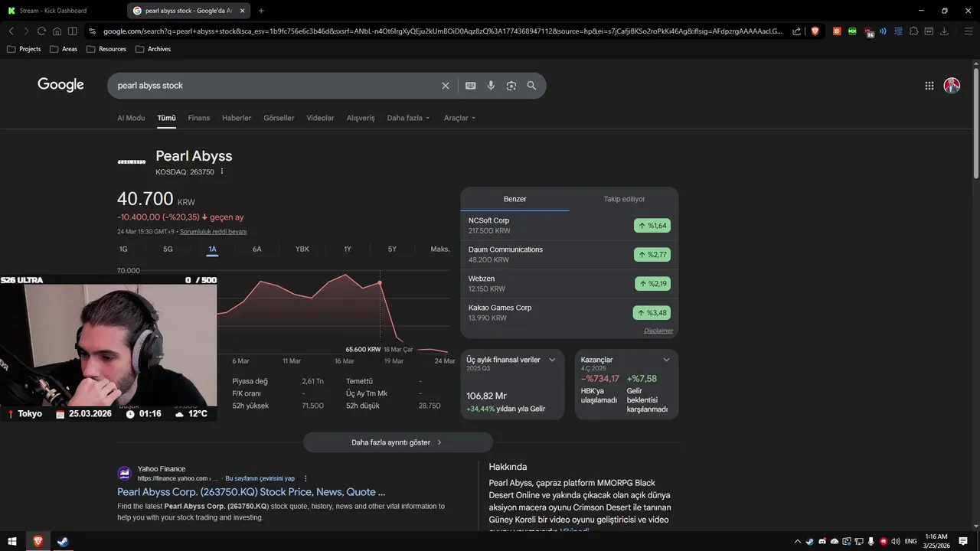The height and width of the screenshot is (551, 980).
Task: Go back using the browser back arrow
Action: click(x=11, y=31)
